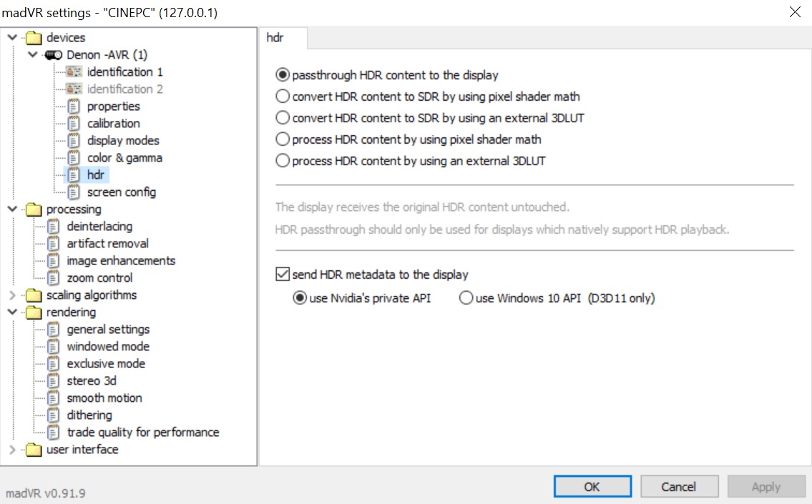Expand the scaling algorithms tree node
812x504 pixels.
point(12,295)
